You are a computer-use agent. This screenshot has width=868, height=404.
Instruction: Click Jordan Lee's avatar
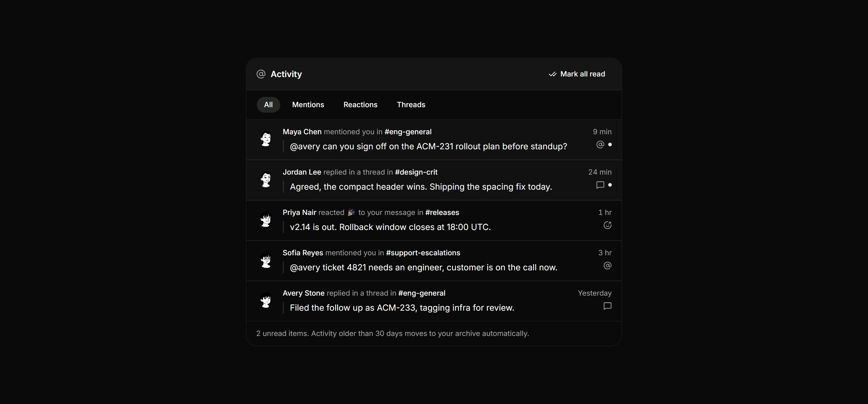(266, 179)
